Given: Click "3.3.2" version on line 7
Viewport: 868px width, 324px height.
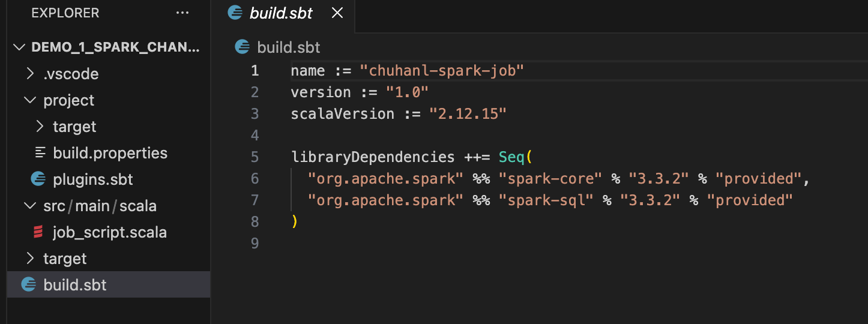Looking at the screenshot, I should 650,200.
